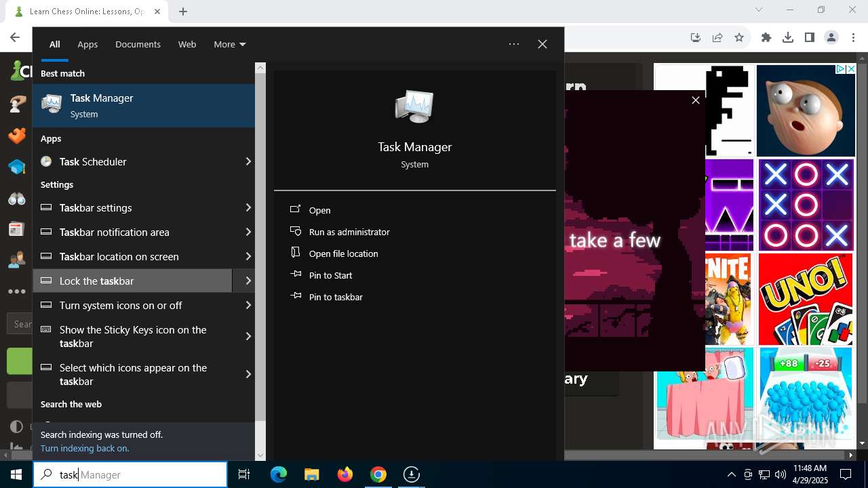Click the install app icon in address bar
868x488 pixels.
click(x=696, y=37)
